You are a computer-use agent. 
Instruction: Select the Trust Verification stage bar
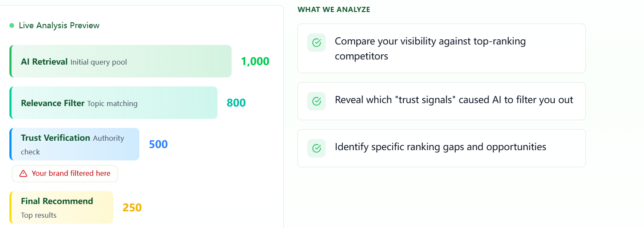[75, 144]
